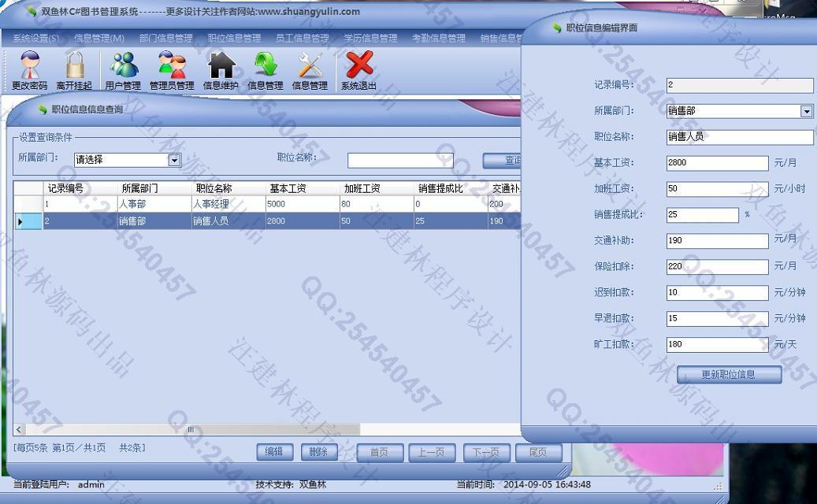This screenshot has height=504, width=817.
Task: Click the 删除 button
Action: [319, 452]
